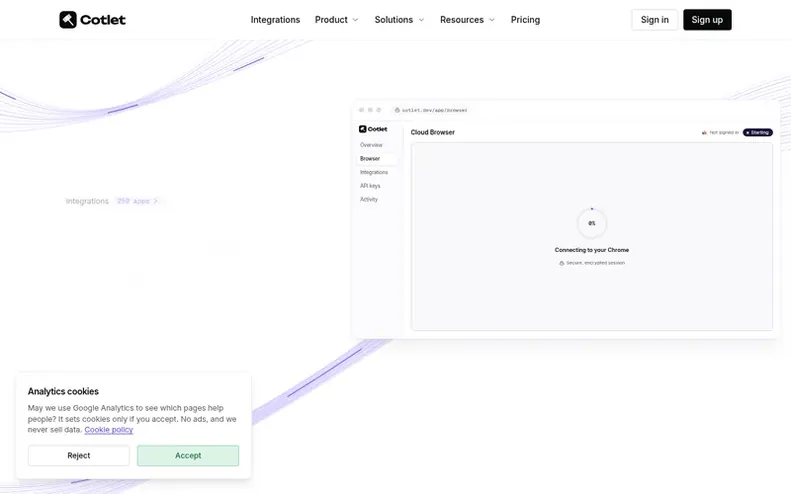
Task: Open the Cookie policy link
Action: (x=108, y=429)
